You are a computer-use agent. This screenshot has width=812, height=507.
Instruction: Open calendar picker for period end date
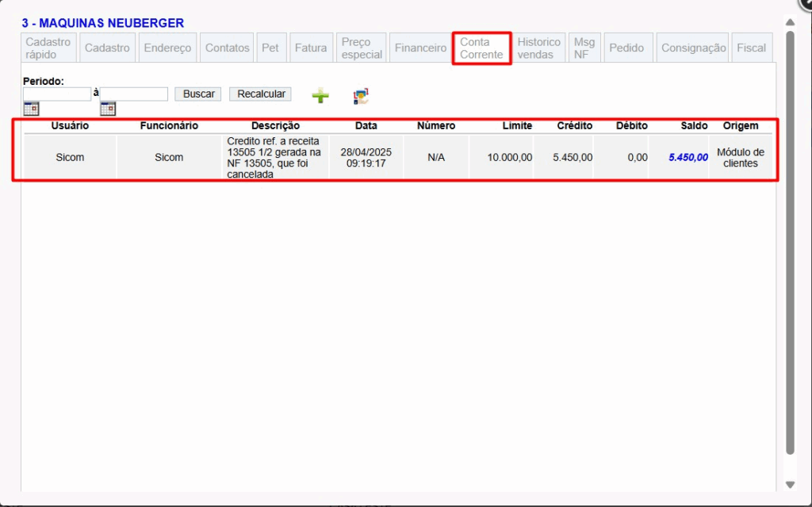click(108, 109)
